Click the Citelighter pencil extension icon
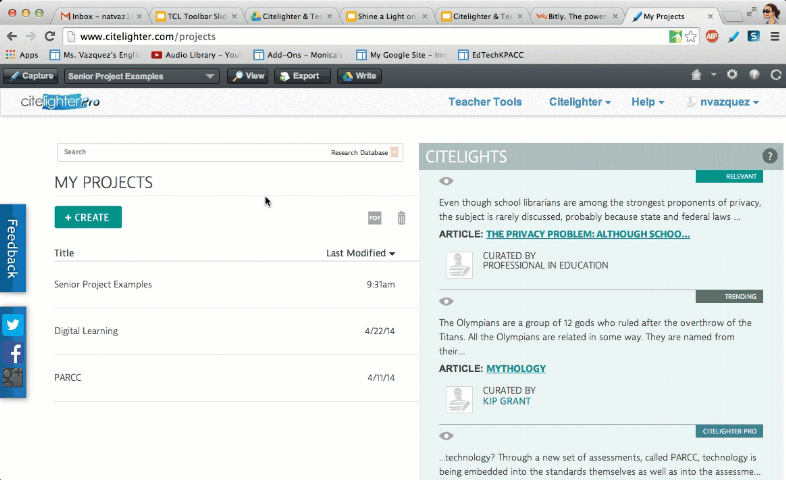 [x=733, y=36]
